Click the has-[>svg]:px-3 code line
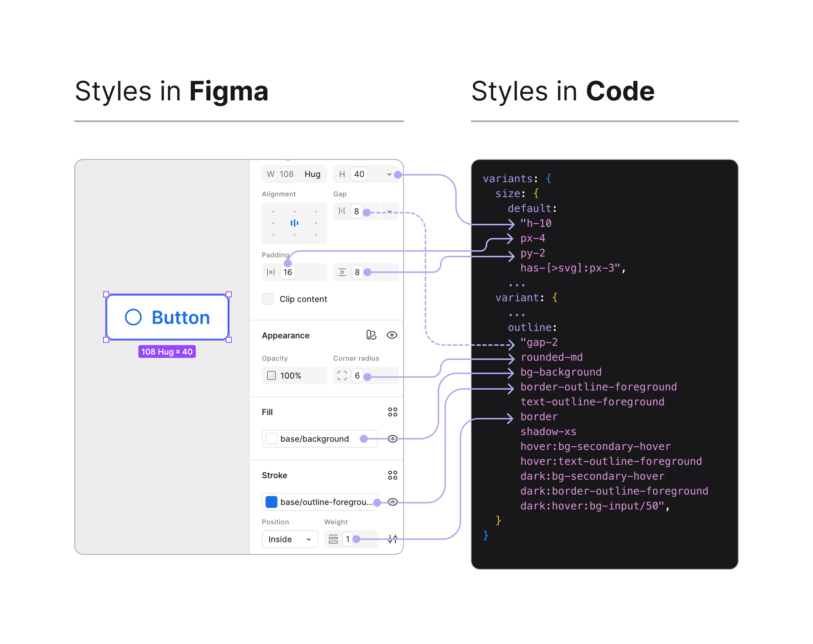 [573, 268]
